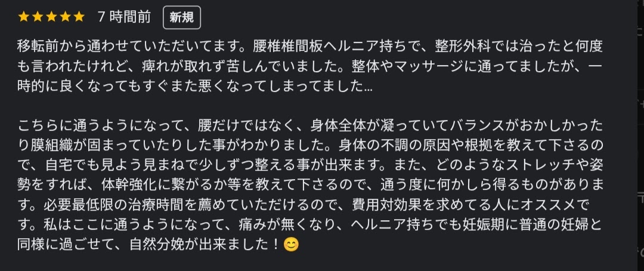This screenshot has height=271, width=644.
Task: Click the 新規 badge
Action: [x=181, y=17]
